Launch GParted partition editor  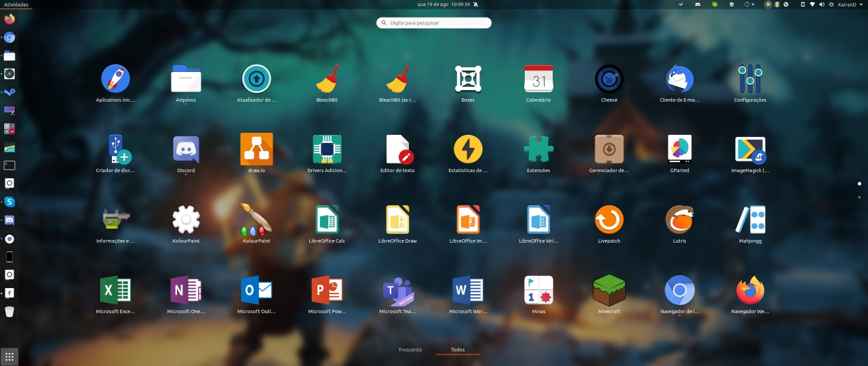tap(679, 149)
